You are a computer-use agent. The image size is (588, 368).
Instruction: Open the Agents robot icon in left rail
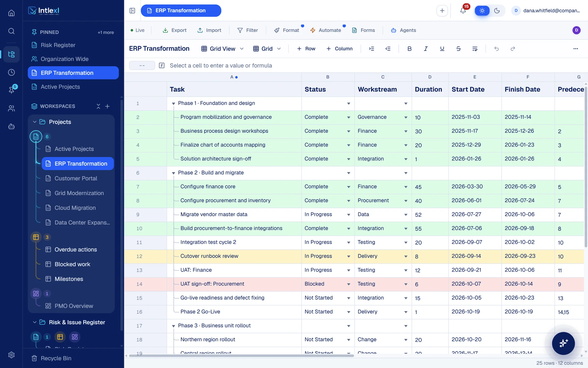click(11, 127)
